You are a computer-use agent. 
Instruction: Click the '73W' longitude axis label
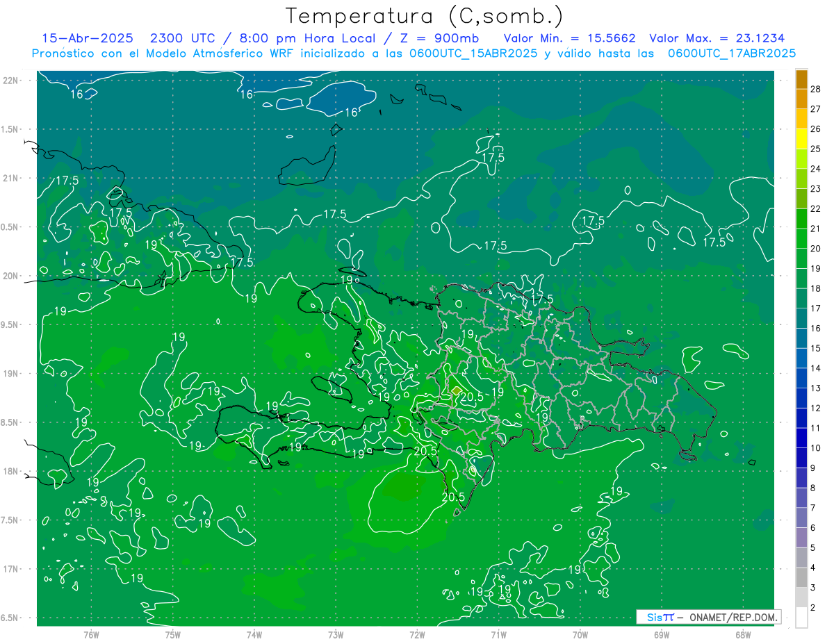click(x=336, y=636)
